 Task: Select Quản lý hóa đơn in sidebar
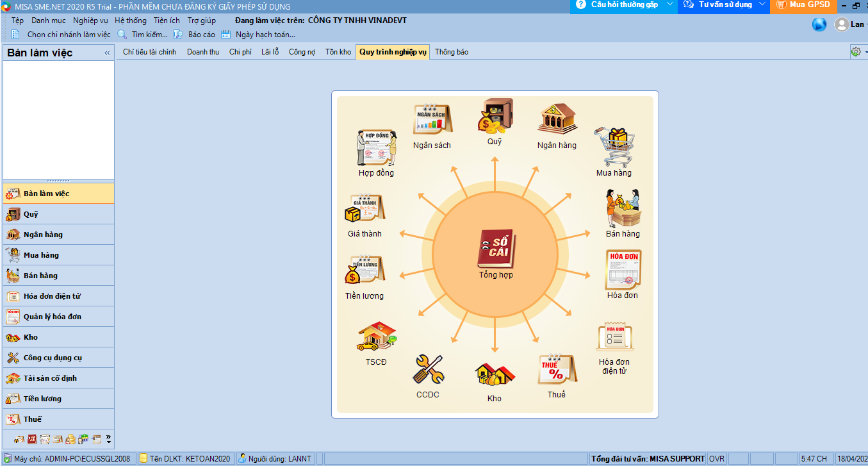58,317
